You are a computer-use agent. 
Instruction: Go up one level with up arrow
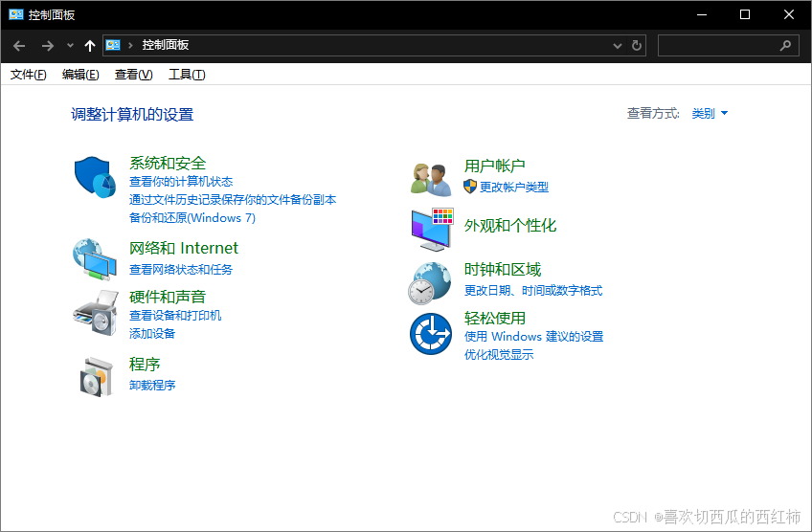pyautogui.click(x=90, y=46)
